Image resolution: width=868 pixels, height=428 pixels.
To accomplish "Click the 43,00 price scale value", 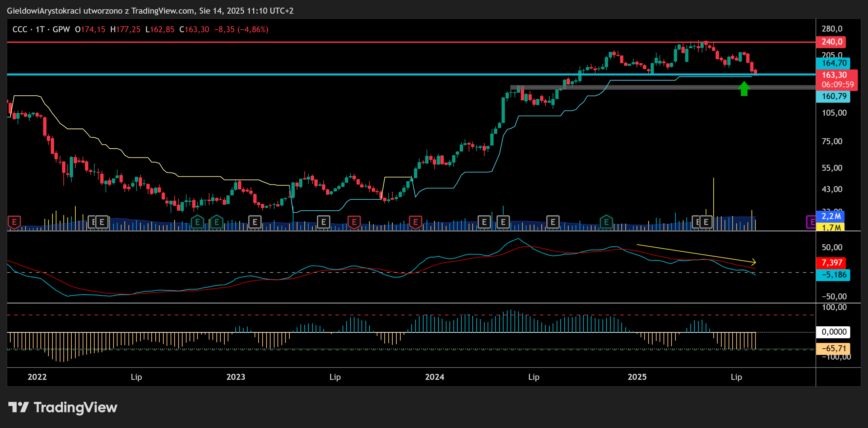I will pos(832,189).
